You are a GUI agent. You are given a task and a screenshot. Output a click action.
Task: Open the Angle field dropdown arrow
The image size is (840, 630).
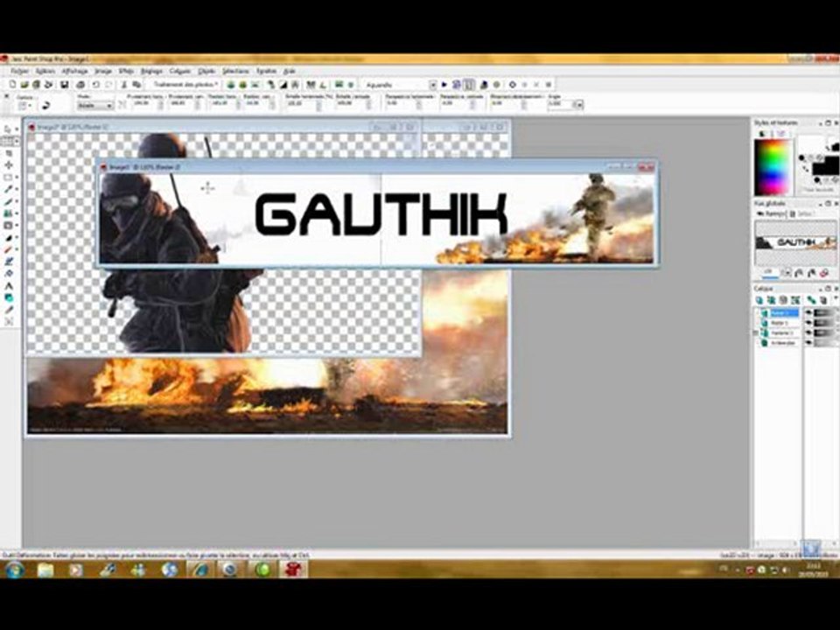tap(579, 104)
